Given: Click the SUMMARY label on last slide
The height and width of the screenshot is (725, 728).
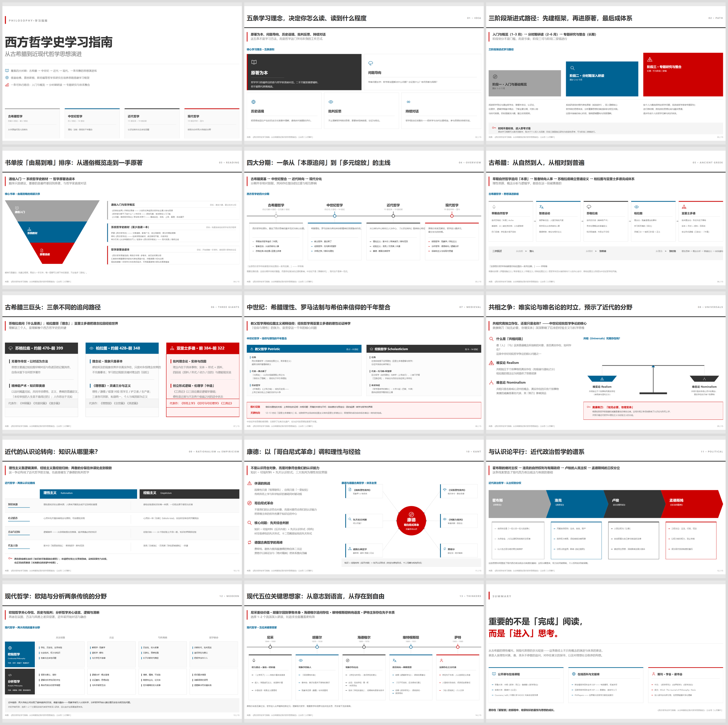Looking at the screenshot, I should point(502,596).
